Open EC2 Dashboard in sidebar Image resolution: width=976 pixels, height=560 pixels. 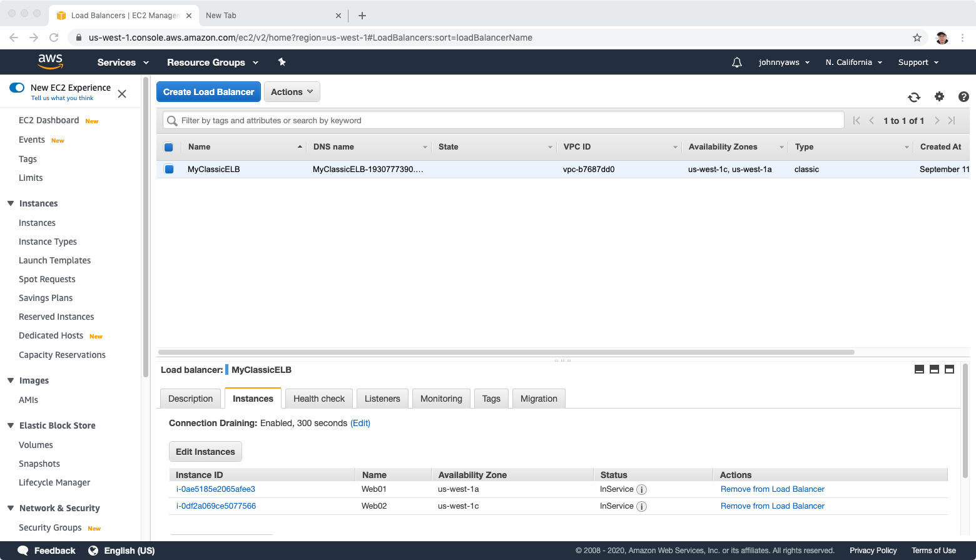[x=49, y=120]
